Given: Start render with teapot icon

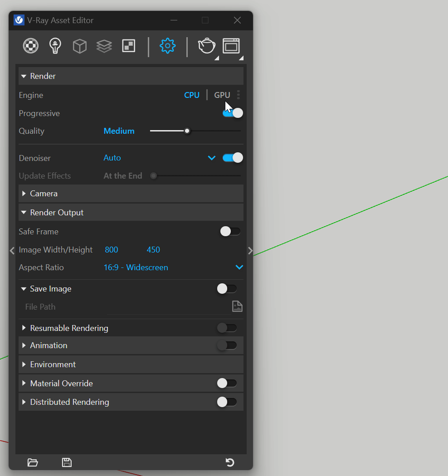Looking at the screenshot, I should (x=206, y=46).
